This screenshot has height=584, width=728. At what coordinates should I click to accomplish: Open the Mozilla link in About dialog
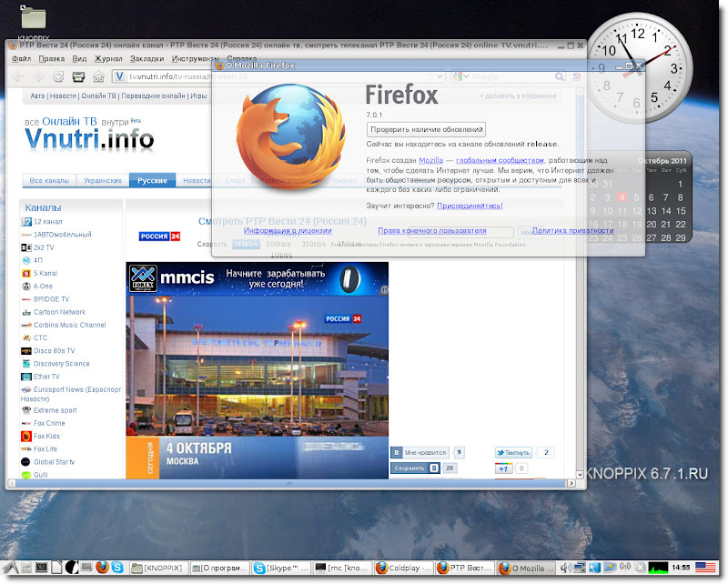430,160
